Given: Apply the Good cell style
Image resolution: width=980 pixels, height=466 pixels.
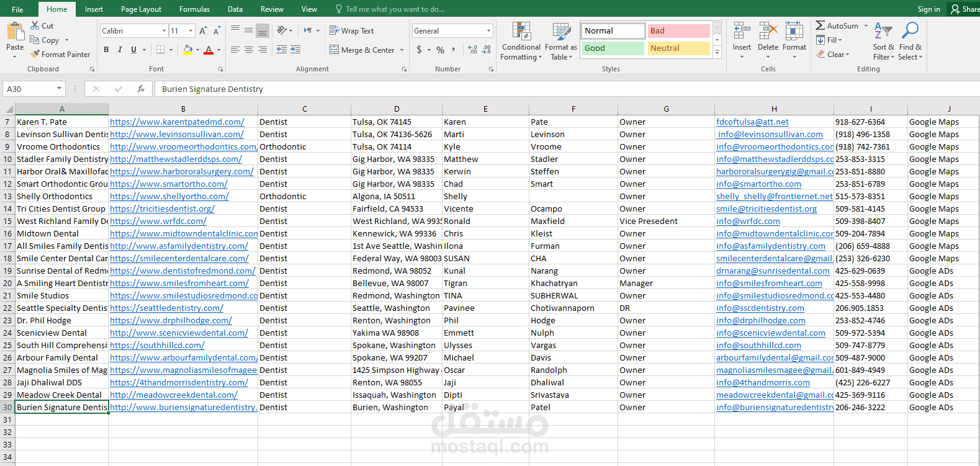Looking at the screenshot, I should tap(613, 48).
